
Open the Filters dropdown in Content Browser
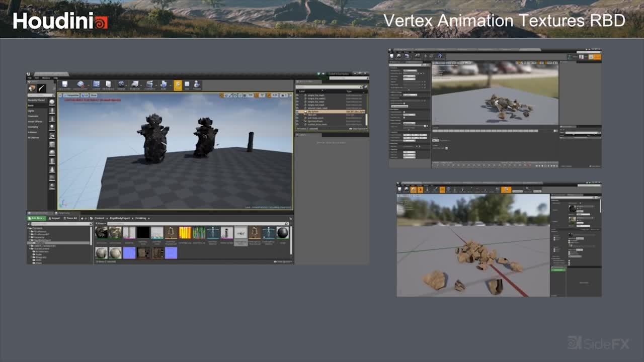pyautogui.click(x=100, y=223)
